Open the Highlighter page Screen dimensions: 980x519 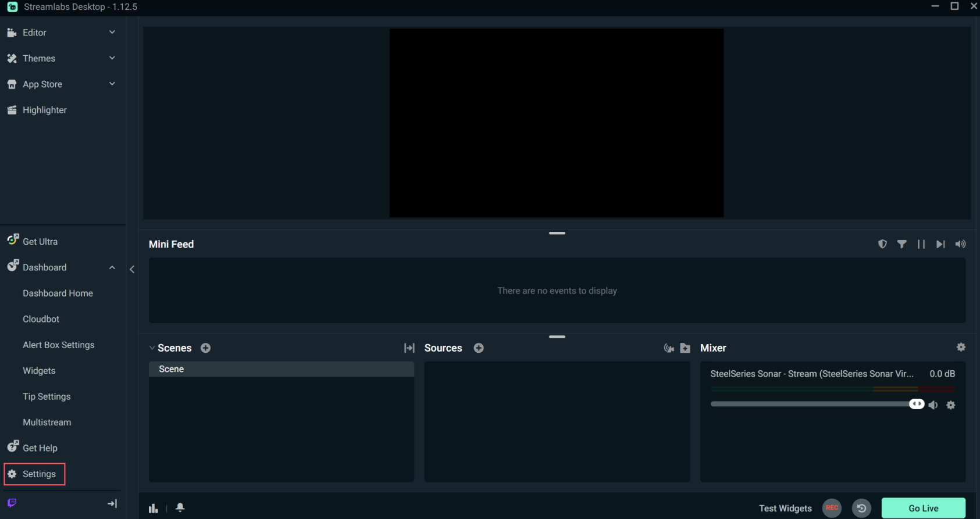[44, 110]
